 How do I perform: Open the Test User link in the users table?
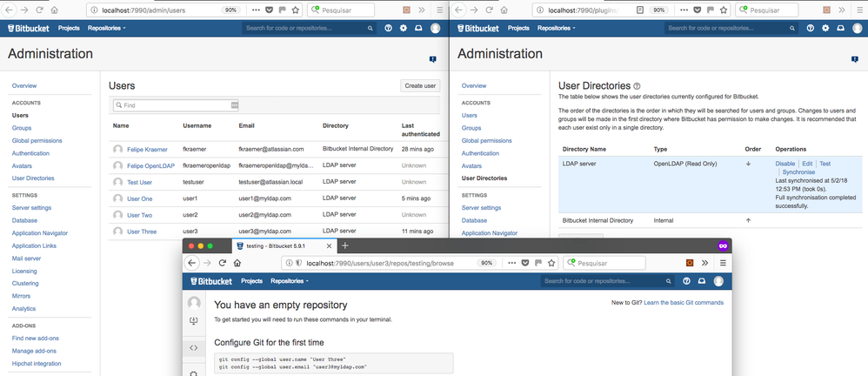[139, 182]
